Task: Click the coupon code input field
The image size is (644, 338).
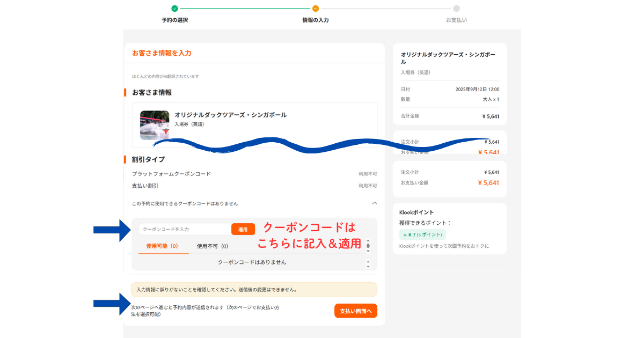Action: point(185,229)
